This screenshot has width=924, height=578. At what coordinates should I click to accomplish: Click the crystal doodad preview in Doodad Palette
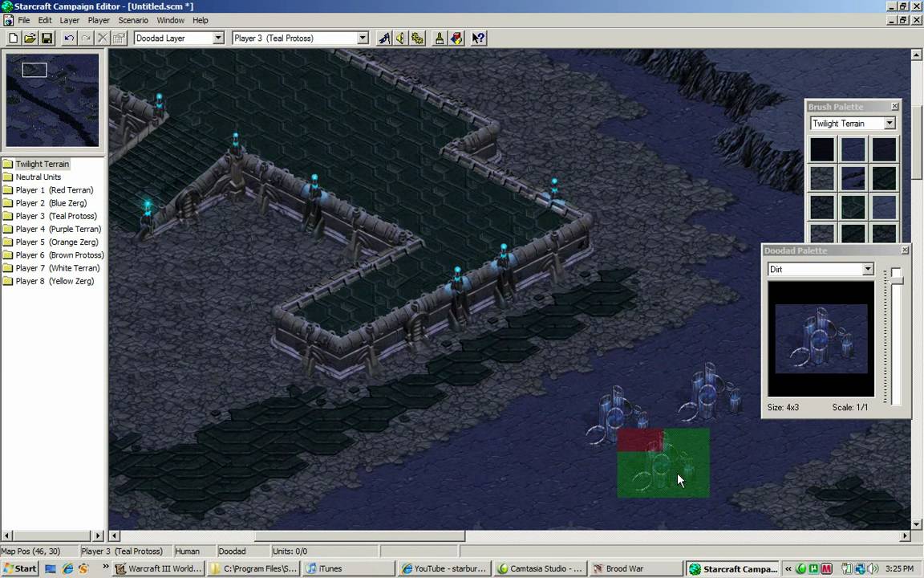pos(821,339)
